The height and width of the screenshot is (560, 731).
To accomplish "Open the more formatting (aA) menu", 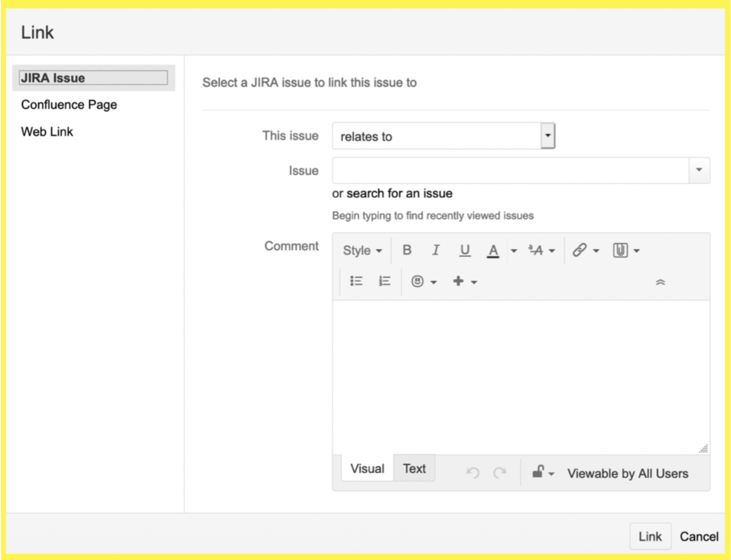I will click(536, 250).
